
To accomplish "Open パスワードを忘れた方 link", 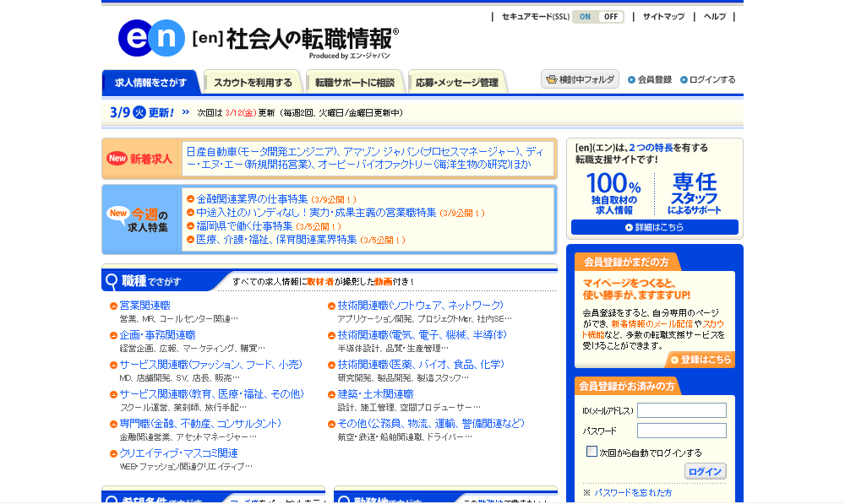I will pyautogui.click(x=633, y=493).
